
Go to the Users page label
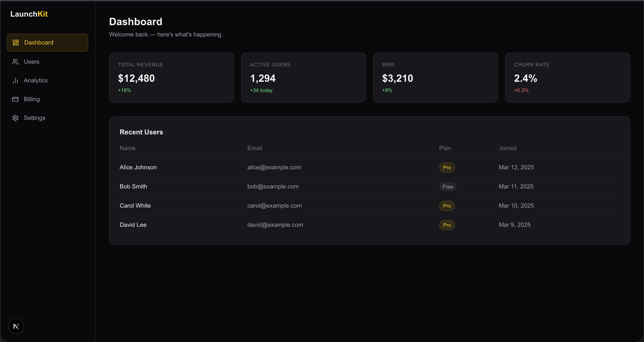click(32, 62)
